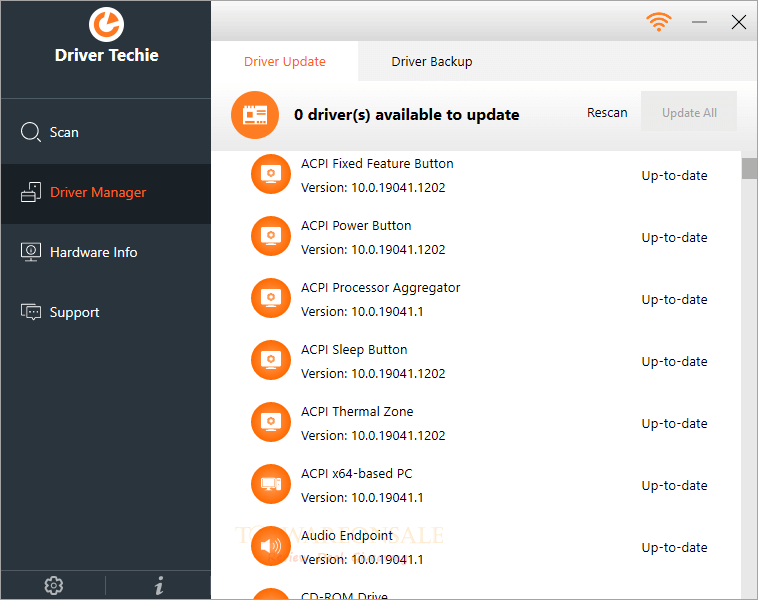Click the ACPI Fixed Feature Button device icon
758x600 pixels.
271,174
